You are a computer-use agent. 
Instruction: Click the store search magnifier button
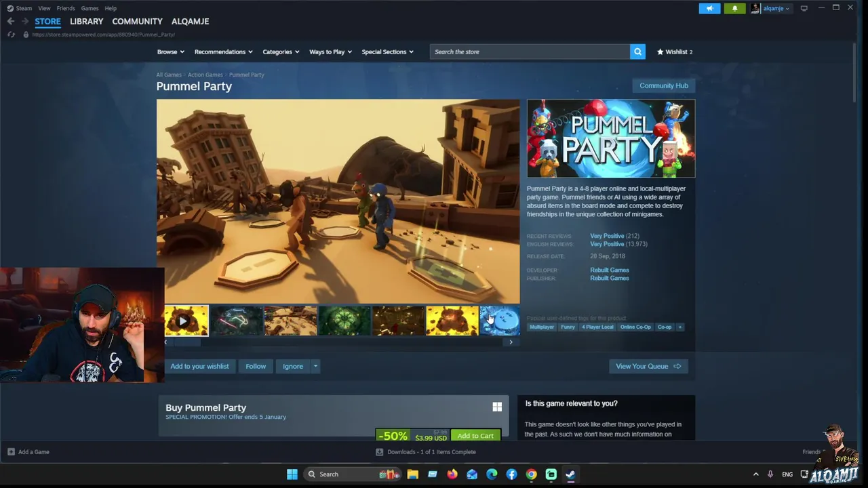(637, 52)
